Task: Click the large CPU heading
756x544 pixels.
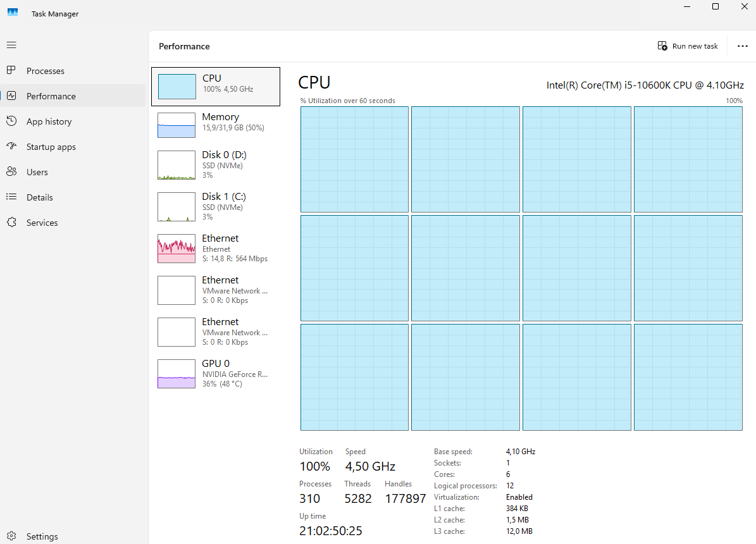Action: (314, 82)
